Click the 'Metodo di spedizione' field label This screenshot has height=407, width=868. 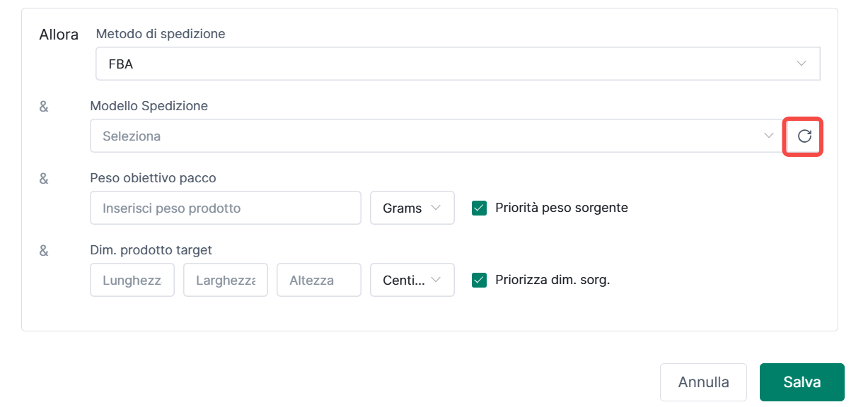(x=160, y=33)
